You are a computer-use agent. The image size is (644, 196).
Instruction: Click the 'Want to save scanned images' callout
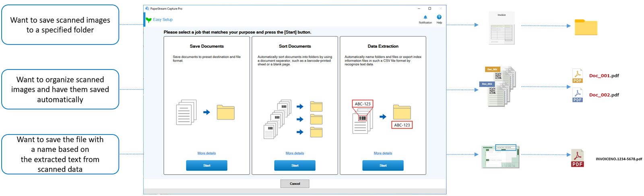[x=60, y=24]
